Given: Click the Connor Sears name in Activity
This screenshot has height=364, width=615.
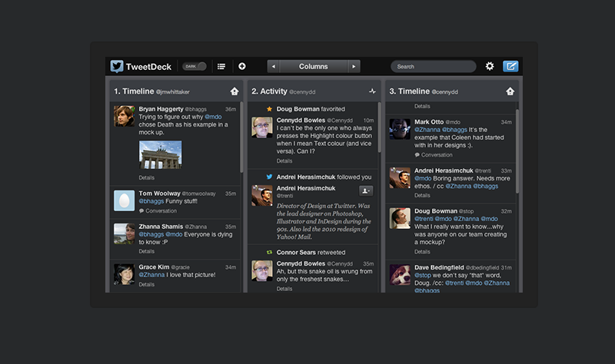Looking at the screenshot, I should pos(297,253).
